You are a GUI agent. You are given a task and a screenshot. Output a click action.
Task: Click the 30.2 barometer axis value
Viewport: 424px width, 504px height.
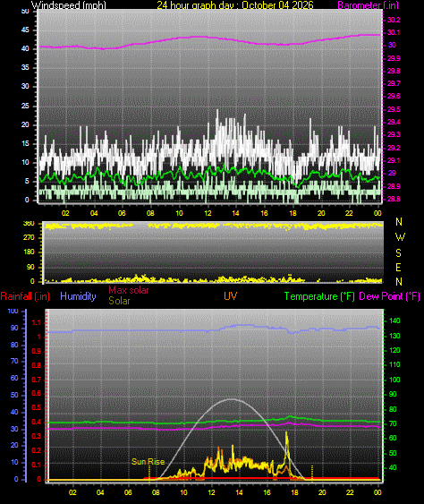click(x=394, y=20)
